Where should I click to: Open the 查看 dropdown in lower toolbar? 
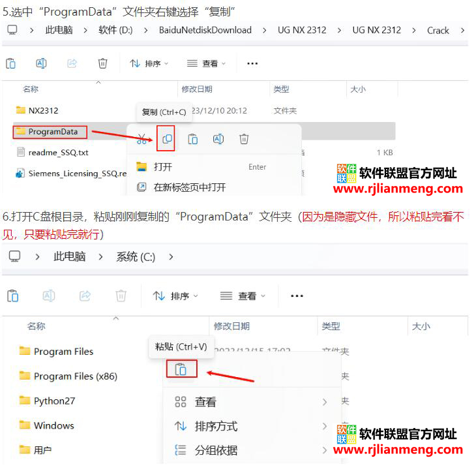click(243, 296)
